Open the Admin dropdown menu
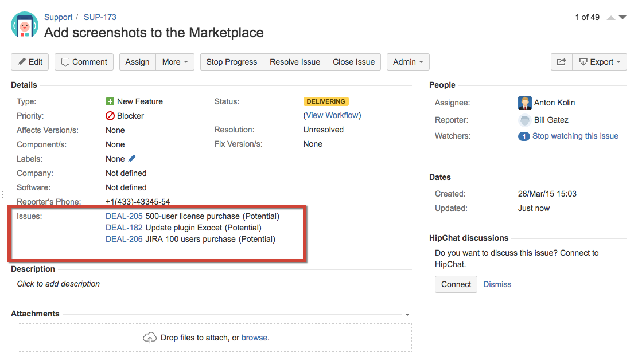 408,62
